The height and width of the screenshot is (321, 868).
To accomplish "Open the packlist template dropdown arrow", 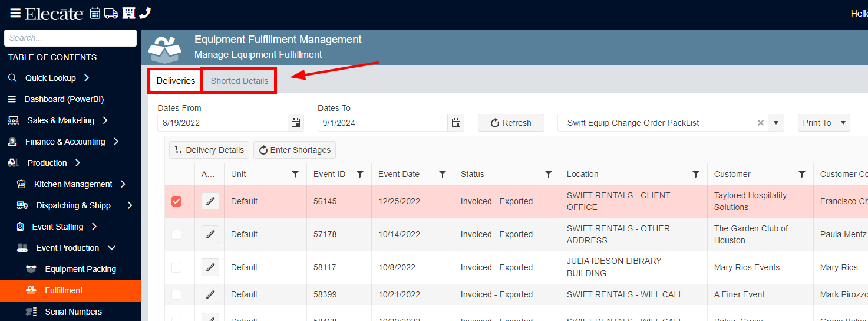I will pos(775,123).
